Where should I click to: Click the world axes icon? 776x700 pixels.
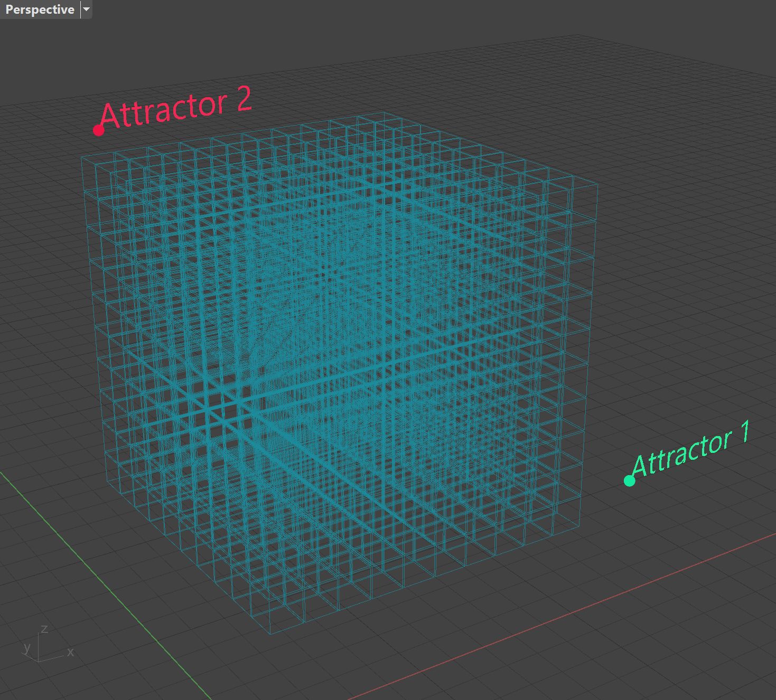[49, 644]
